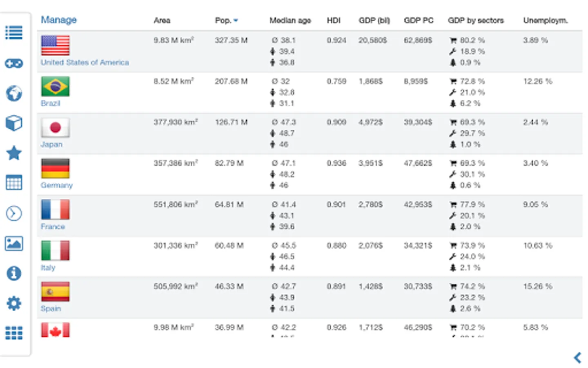
Task: Collapse panel with bottom-right chevron
Action: (577, 358)
